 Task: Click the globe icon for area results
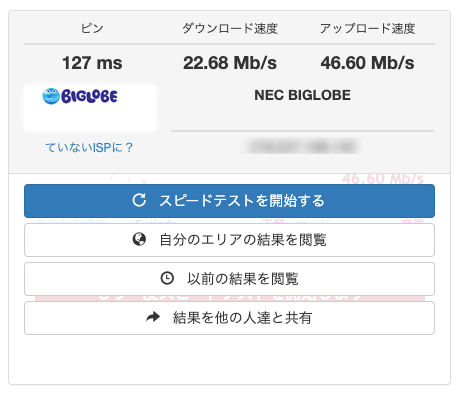pyautogui.click(x=139, y=239)
